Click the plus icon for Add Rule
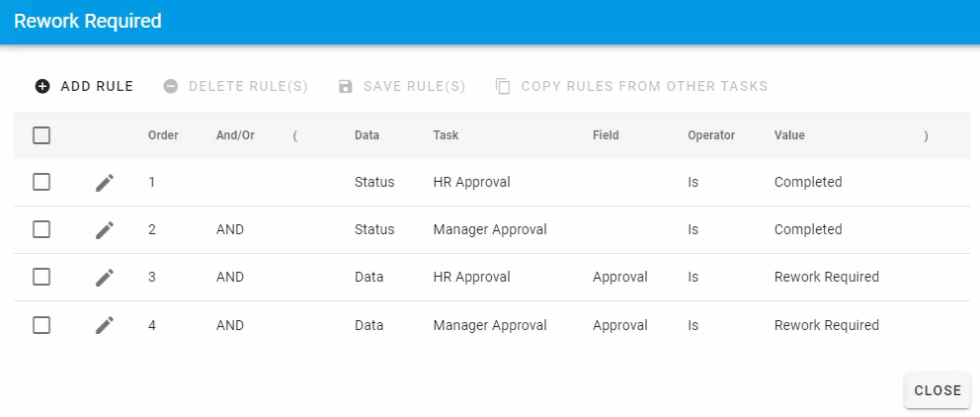Image resolution: width=980 pixels, height=417 pixels. click(x=42, y=86)
